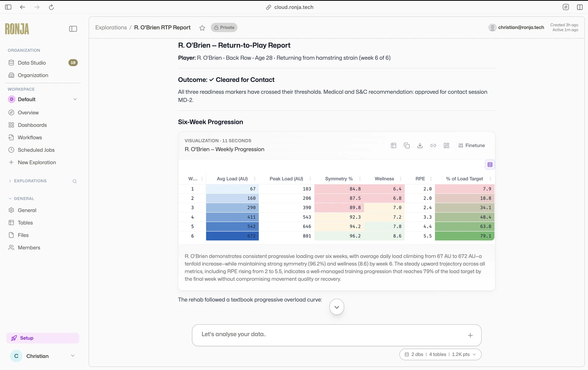Navigate to Explorations via the breadcrumb
Viewport: 588px width, 370px height.
[x=111, y=27]
